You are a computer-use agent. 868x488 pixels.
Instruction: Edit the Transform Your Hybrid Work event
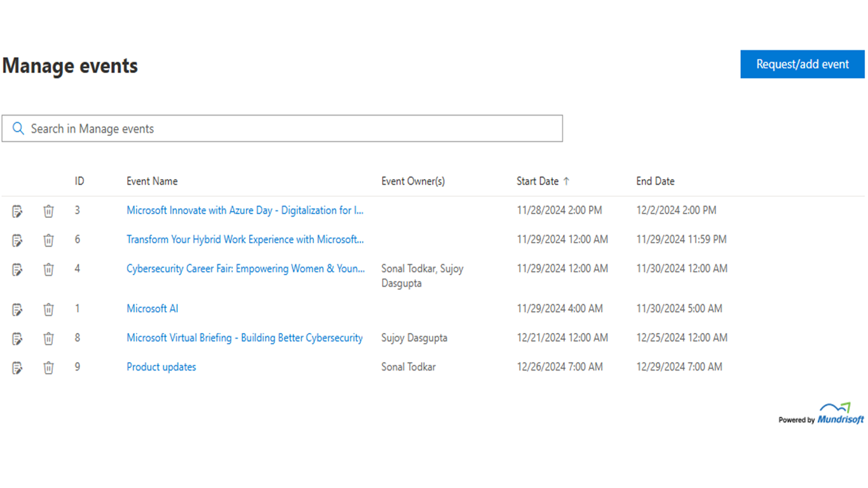(17, 240)
